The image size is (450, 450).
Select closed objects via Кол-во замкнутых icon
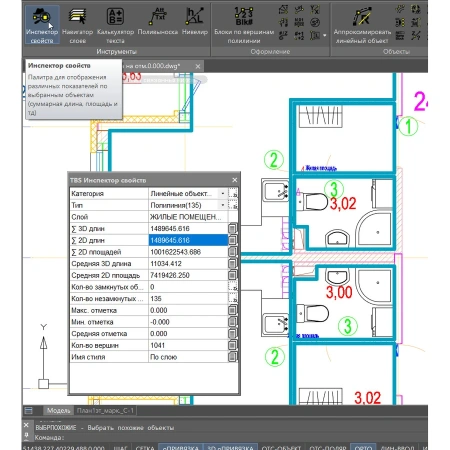click(233, 287)
